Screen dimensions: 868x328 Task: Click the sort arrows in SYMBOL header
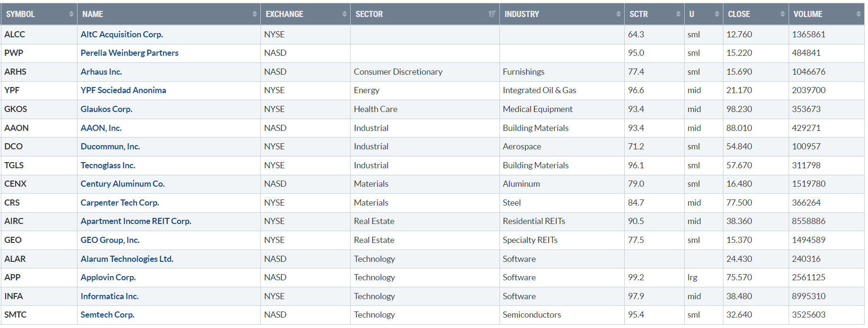[x=71, y=14]
